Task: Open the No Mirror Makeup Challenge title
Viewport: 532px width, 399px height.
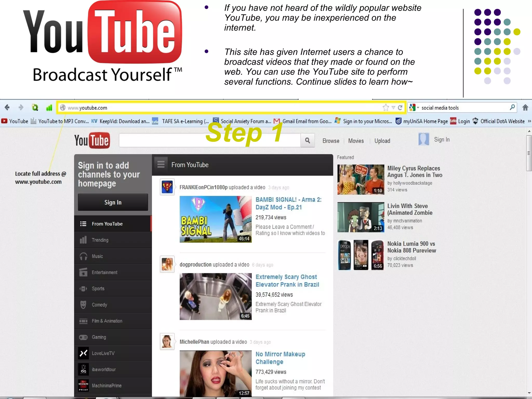Action: point(280,358)
